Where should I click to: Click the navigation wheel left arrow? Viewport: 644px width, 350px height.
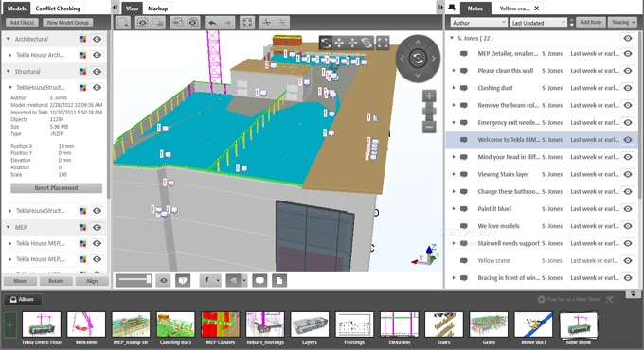(402, 59)
